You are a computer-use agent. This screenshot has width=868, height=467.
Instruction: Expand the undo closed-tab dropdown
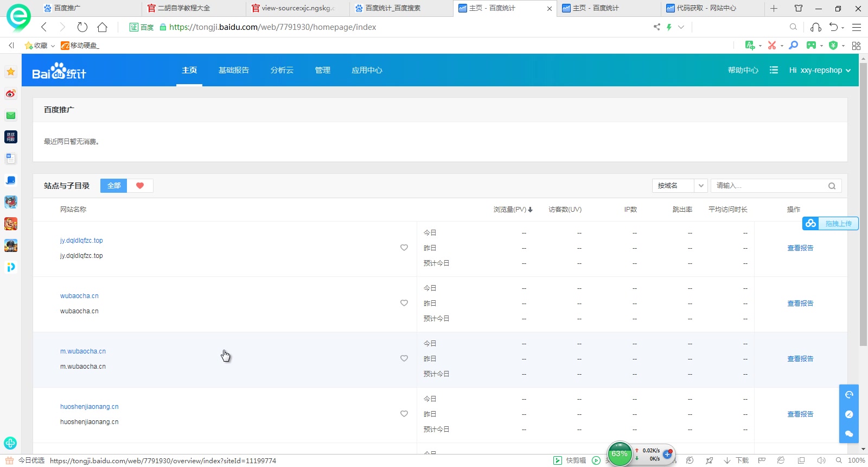tap(843, 28)
